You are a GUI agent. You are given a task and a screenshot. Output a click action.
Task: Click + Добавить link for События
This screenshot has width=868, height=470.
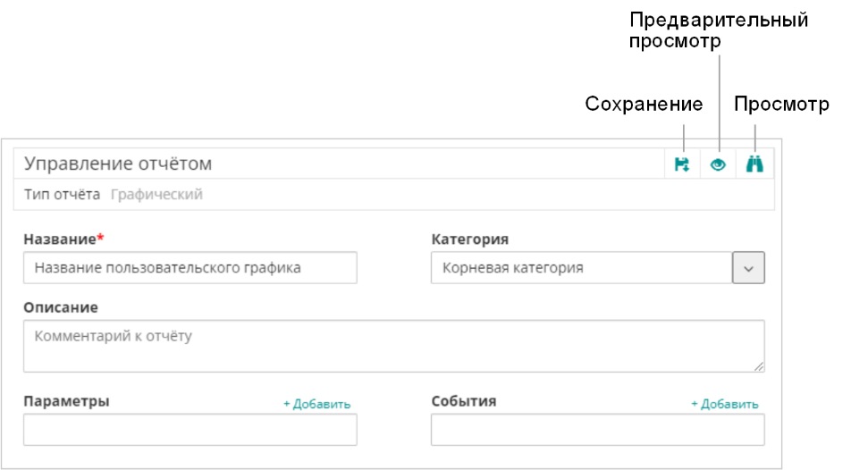[x=724, y=404]
